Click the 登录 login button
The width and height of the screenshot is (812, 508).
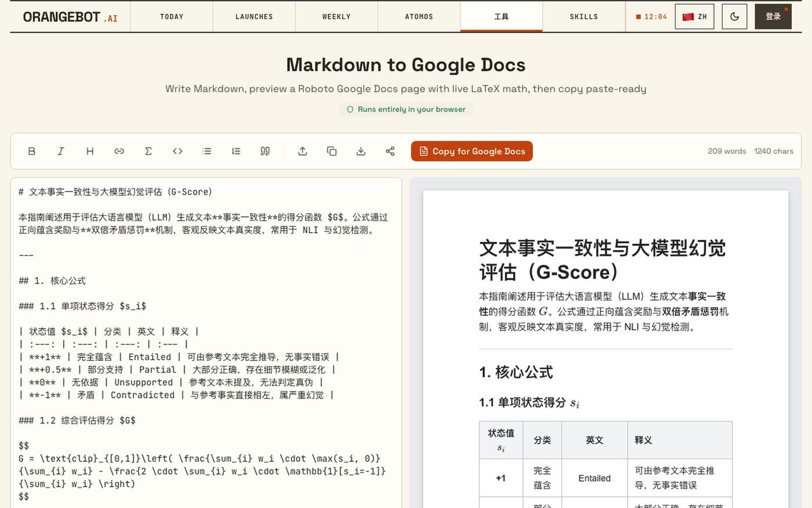[773, 16]
